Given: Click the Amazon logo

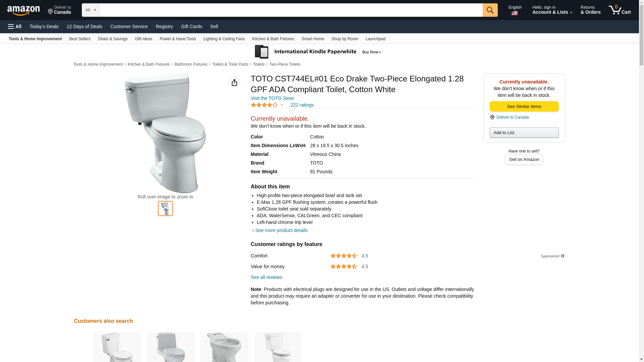Looking at the screenshot, I should pyautogui.click(x=23, y=10).
